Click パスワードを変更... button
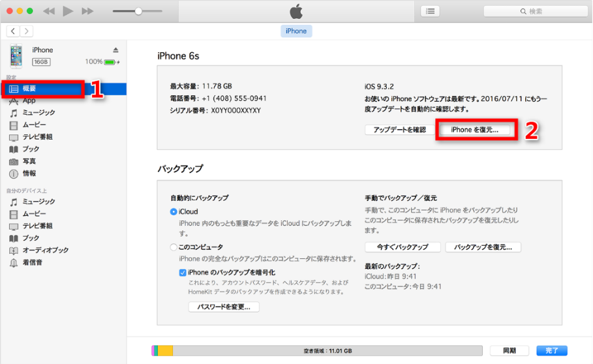This screenshot has height=364, width=593. tap(224, 307)
